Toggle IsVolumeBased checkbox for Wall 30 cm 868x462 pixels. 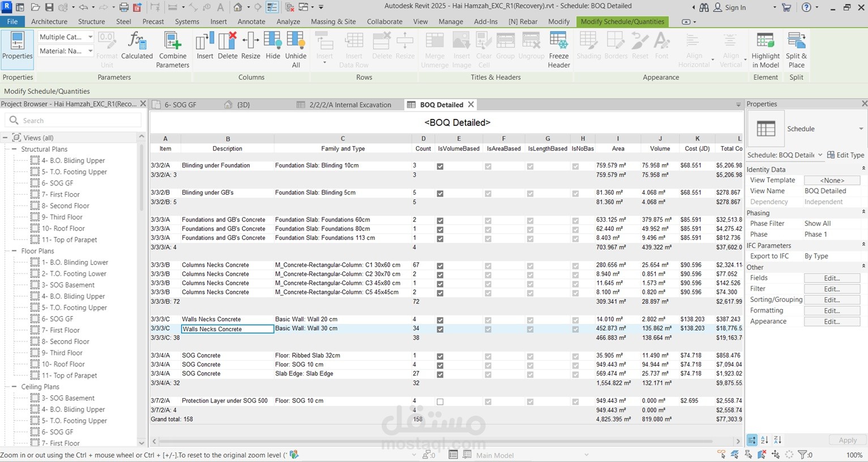pyautogui.click(x=440, y=329)
